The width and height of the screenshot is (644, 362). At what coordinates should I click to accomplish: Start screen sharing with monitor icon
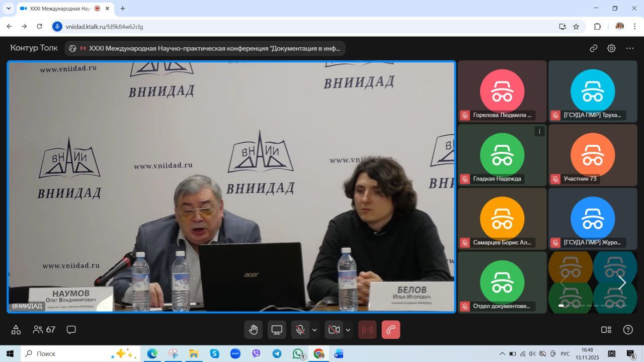[x=277, y=330]
